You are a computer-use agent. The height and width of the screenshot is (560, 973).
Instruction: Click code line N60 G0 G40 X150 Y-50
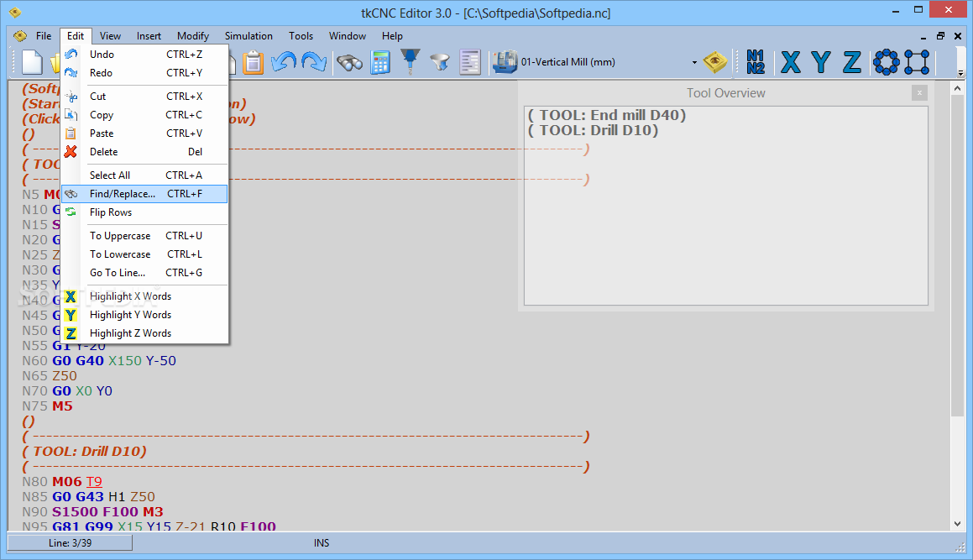tap(99, 361)
